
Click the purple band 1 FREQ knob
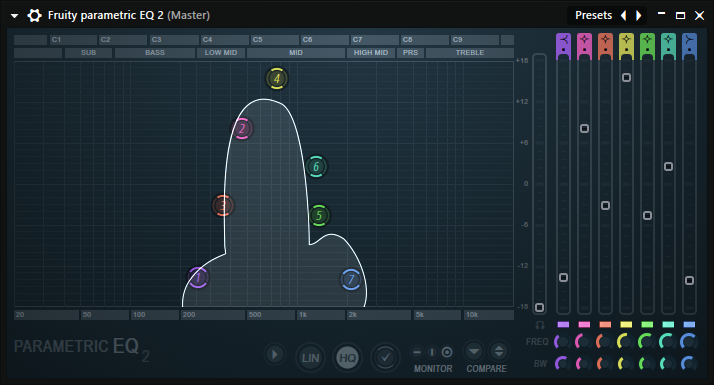pos(562,341)
